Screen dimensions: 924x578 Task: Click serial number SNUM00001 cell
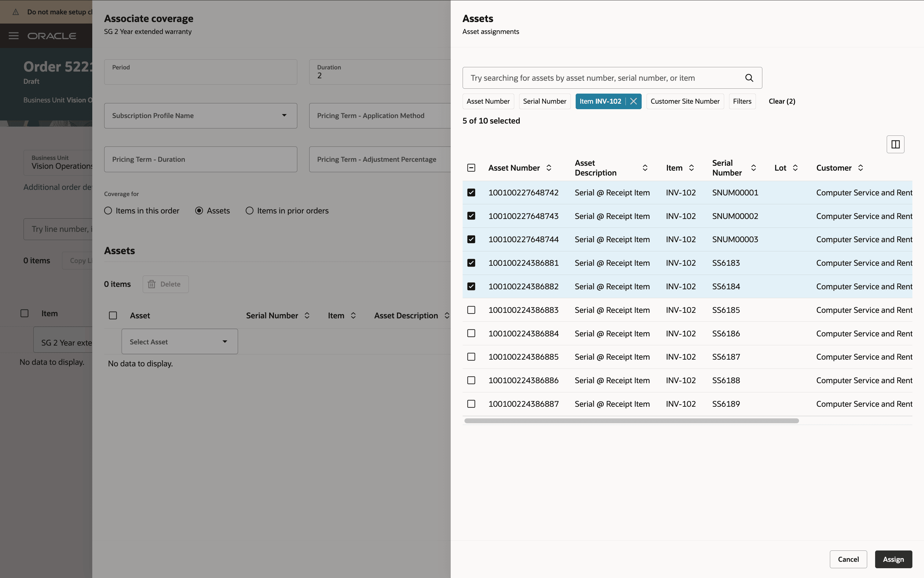click(735, 193)
